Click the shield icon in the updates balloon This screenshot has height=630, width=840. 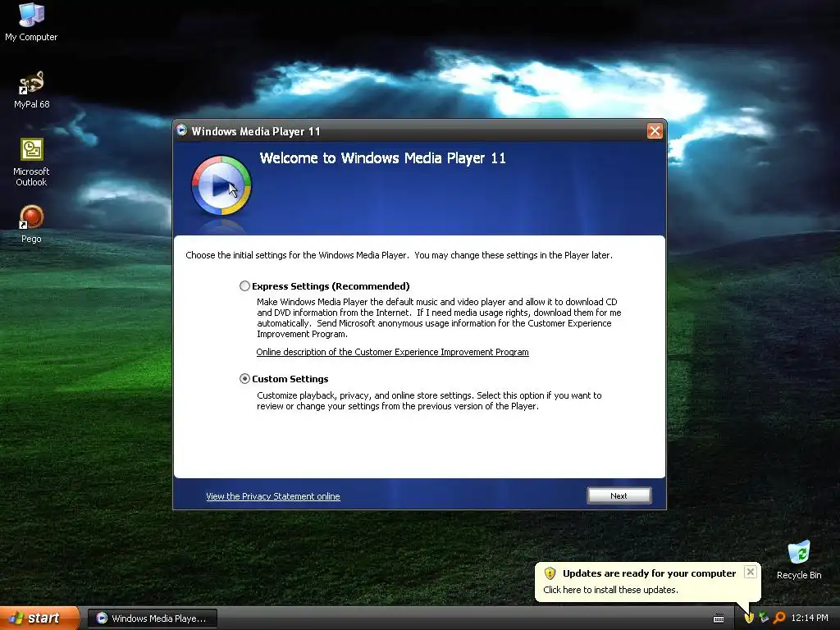[550, 573]
